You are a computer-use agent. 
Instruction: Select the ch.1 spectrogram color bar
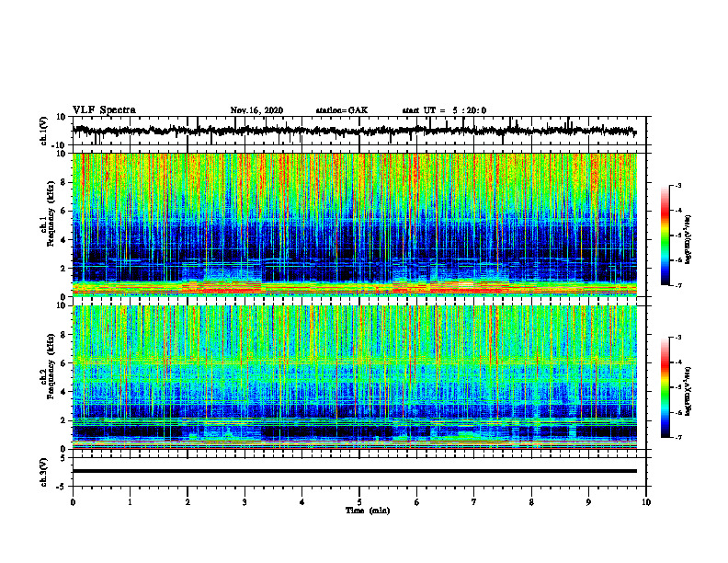pos(665,236)
